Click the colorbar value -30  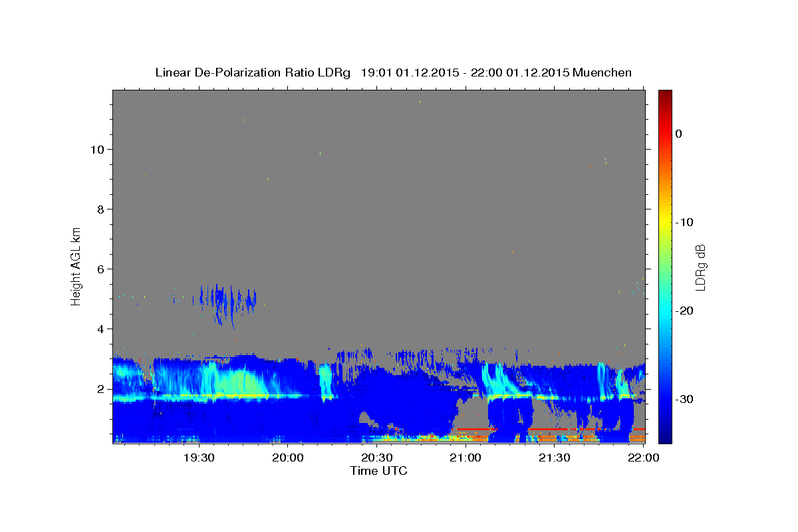point(684,399)
